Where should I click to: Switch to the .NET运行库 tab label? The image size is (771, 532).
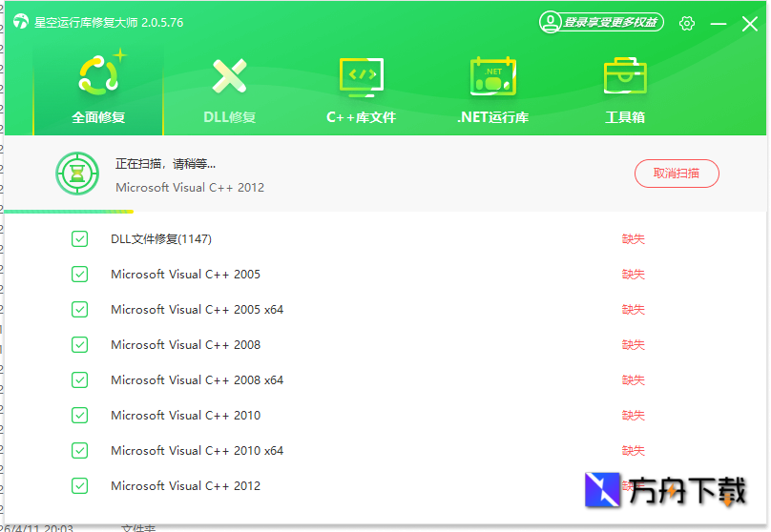pos(492,118)
